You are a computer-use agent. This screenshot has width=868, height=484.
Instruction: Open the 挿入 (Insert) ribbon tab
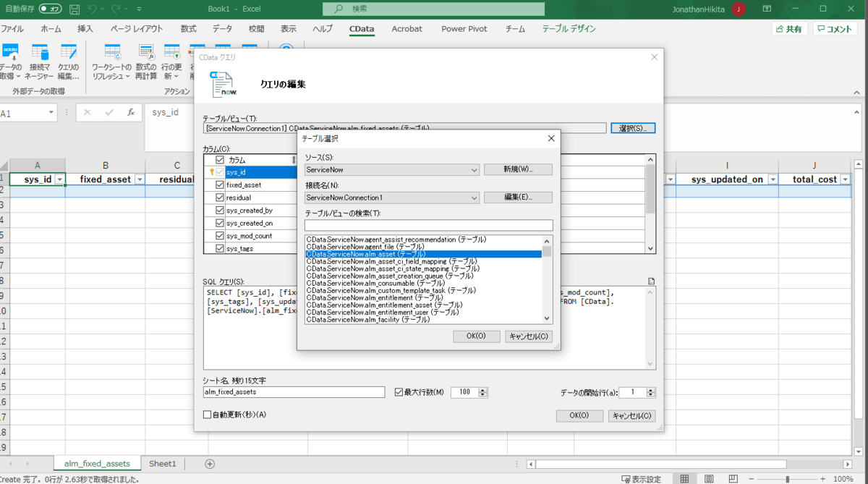click(85, 29)
